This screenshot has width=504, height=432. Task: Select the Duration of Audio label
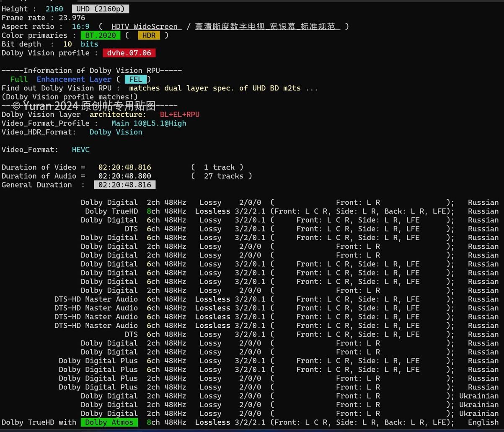(43, 176)
